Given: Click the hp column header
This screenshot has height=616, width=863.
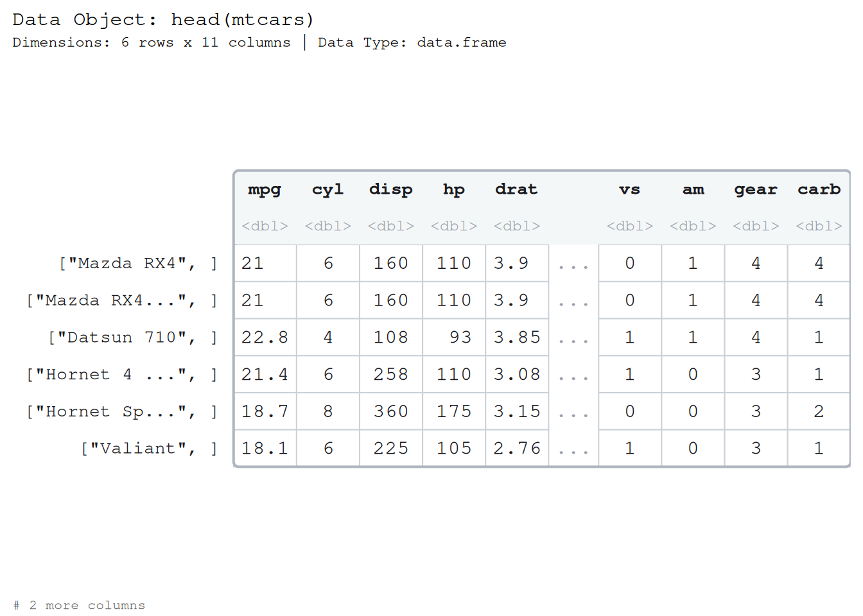Looking at the screenshot, I should click(x=453, y=190).
